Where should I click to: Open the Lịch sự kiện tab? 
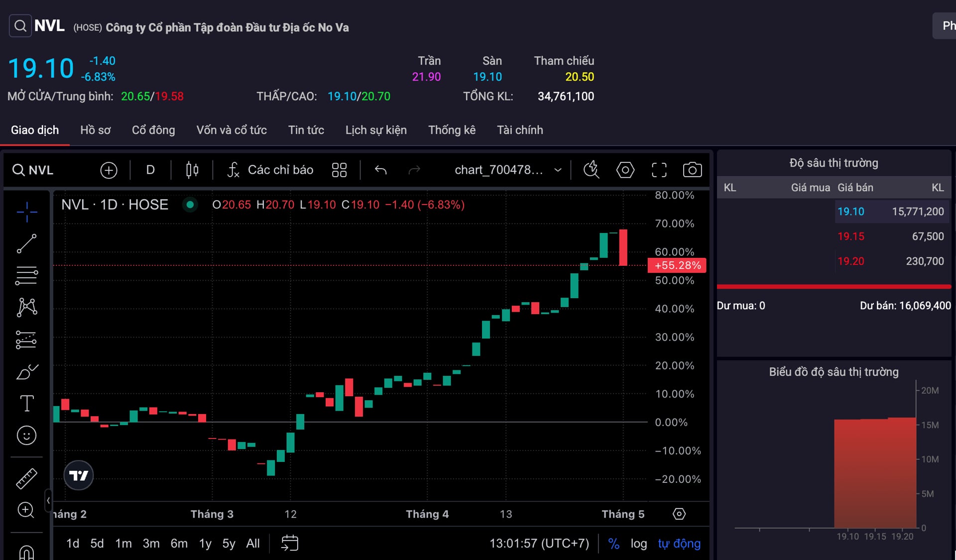pyautogui.click(x=376, y=130)
